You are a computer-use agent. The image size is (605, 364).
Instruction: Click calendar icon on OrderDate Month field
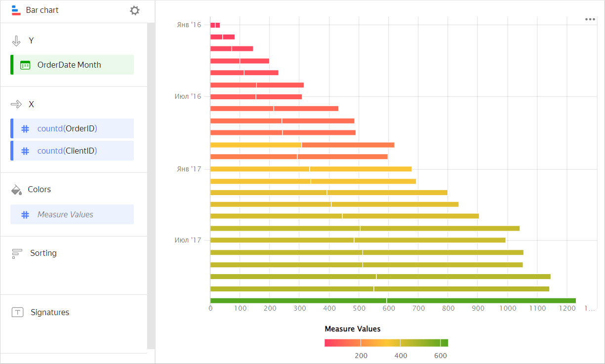coord(25,65)
